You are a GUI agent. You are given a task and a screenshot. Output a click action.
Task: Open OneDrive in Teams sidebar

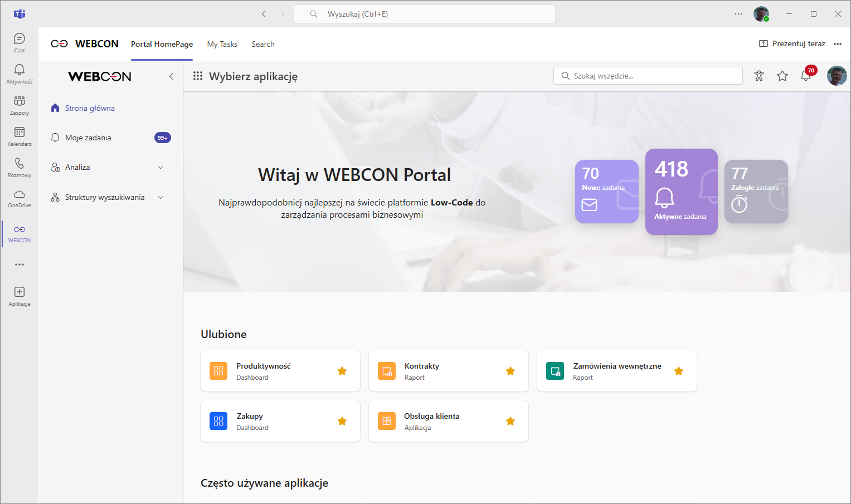pos(20,198)
